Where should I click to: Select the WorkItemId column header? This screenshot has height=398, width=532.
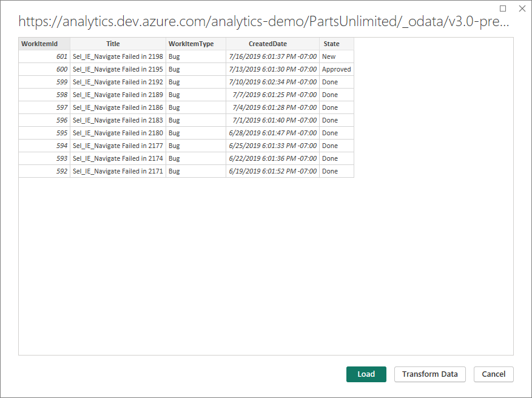pos(44,43)
